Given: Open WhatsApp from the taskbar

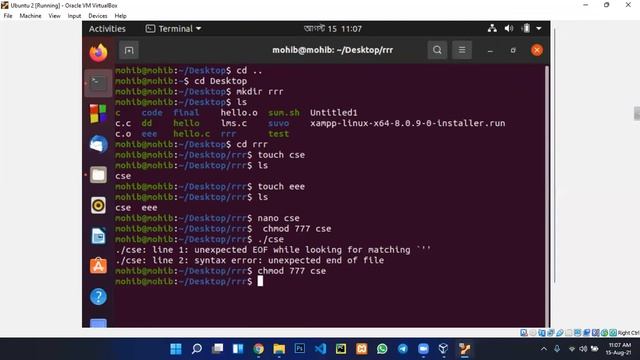Looking at the screenshot, I should [382, 349].
